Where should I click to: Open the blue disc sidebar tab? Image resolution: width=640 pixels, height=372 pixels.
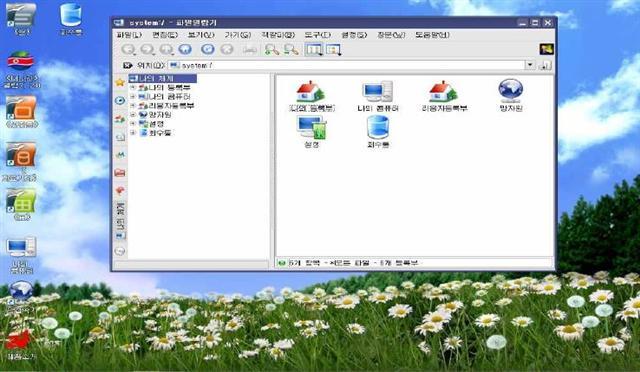coord(120,100)
